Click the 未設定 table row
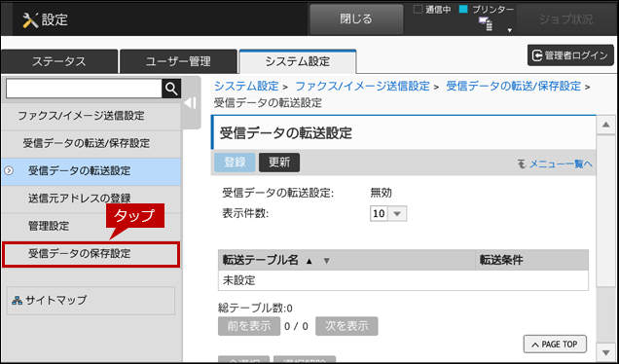The height and width of the screenshot is (364, 619). (x=403, y=280)
